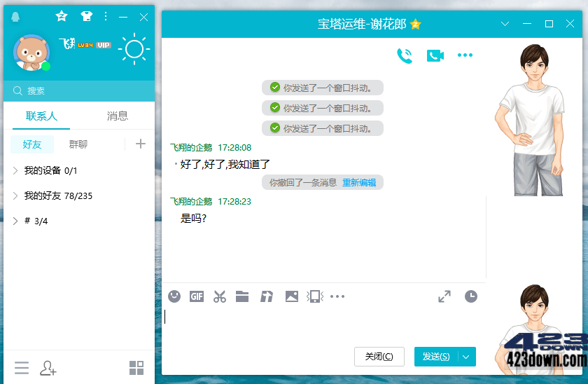
Task: Click the QQ penguin logo icon
Action: click(15, 17)
